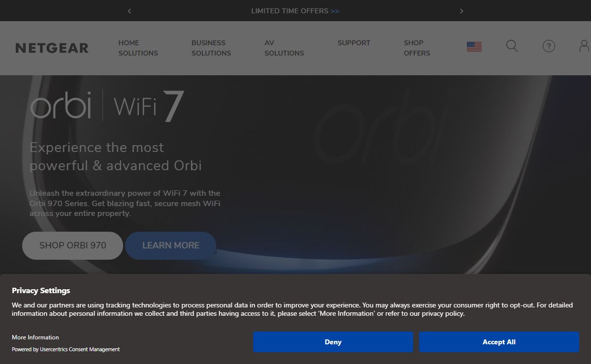Follow the Limited Time Offers link
The width and height of the screenshot is (591, 364).
click(295, 11)
